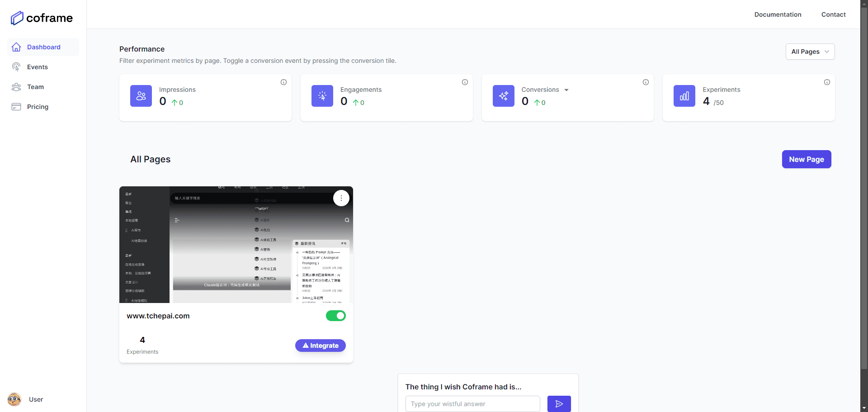Click the Pricing card icon
Screen dimensions: 868x412
click(16, 107)
